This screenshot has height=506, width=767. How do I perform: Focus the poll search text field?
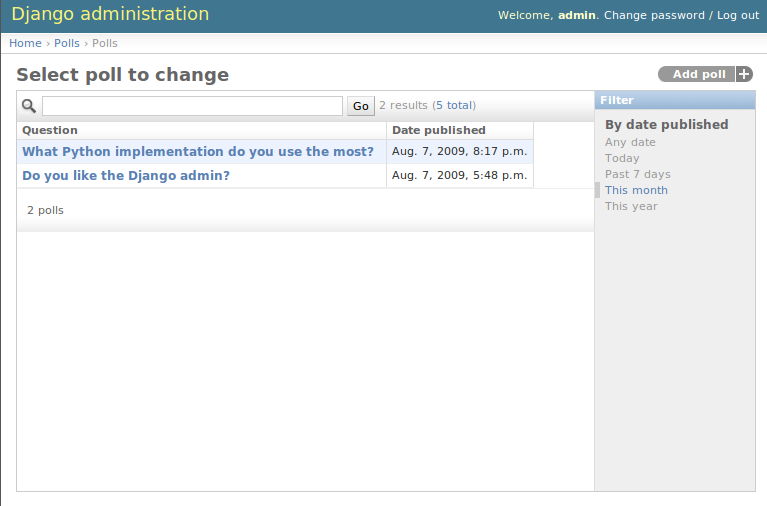click(192, 106)
